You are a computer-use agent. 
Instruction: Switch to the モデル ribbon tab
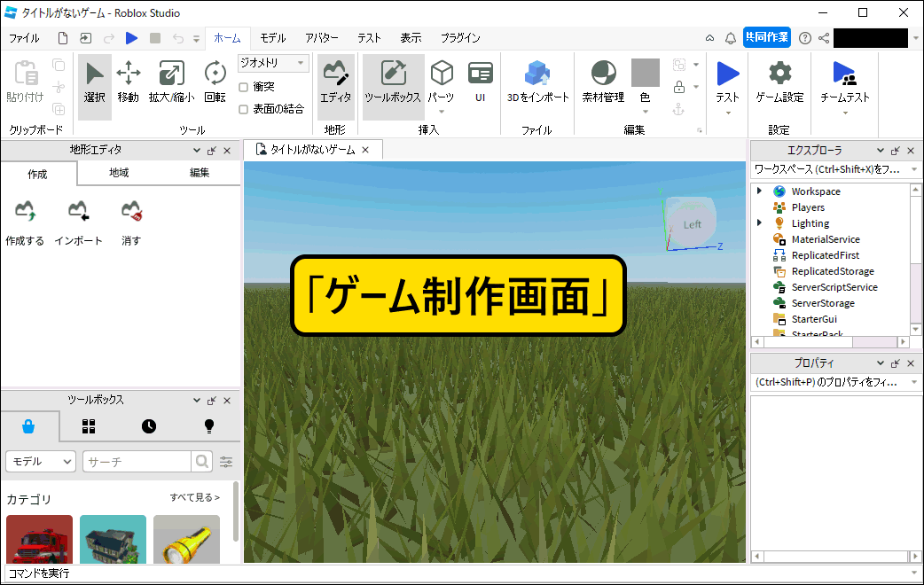tap(273, 38)
